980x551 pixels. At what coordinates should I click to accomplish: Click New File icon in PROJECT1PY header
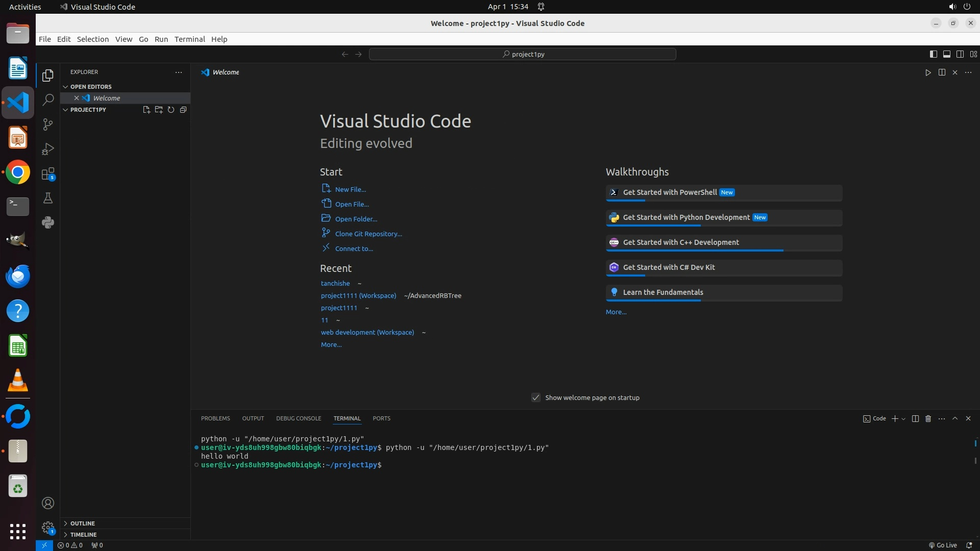146,110
